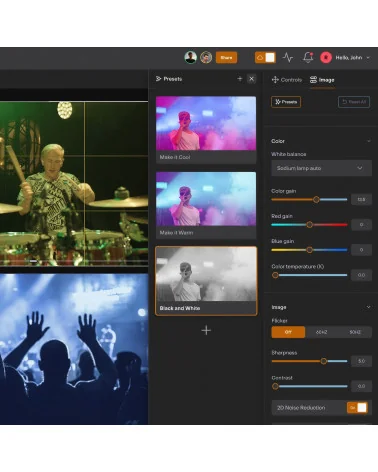
Task: Select the crowd camera preview
Action: [74, 349]
